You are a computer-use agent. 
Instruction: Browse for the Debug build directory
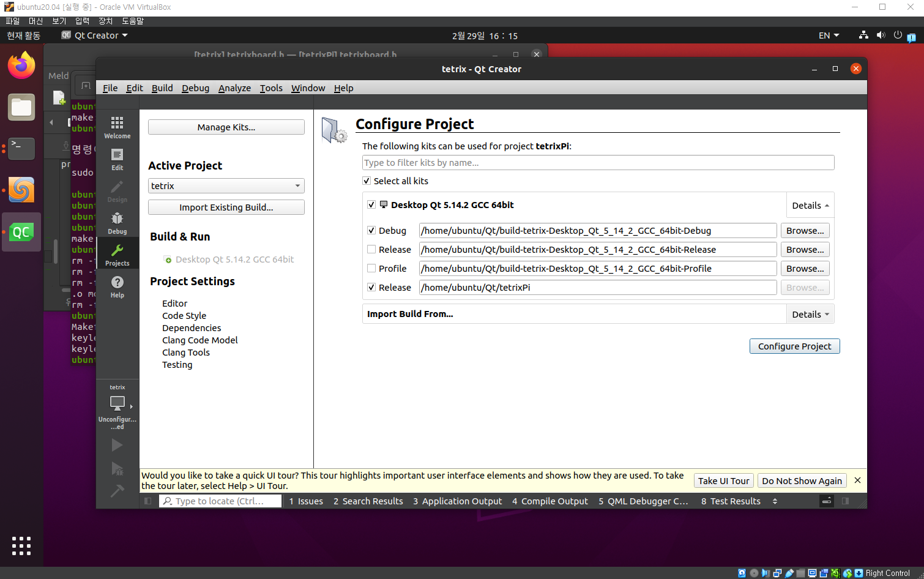805,230
